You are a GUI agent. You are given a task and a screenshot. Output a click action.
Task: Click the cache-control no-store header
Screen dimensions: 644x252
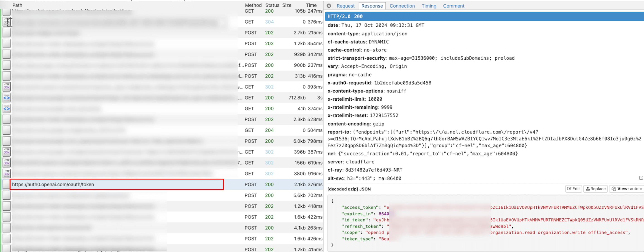click(x=357, y=50)
